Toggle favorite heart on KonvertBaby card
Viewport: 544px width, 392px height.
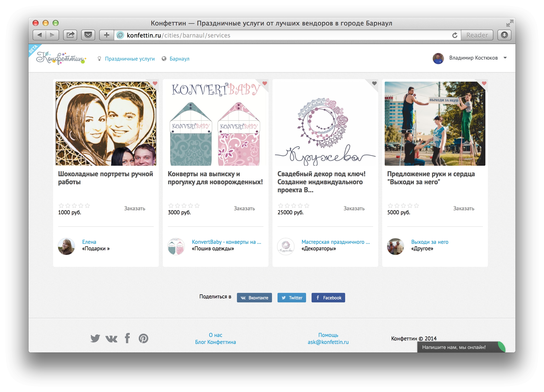coord(265,83)
